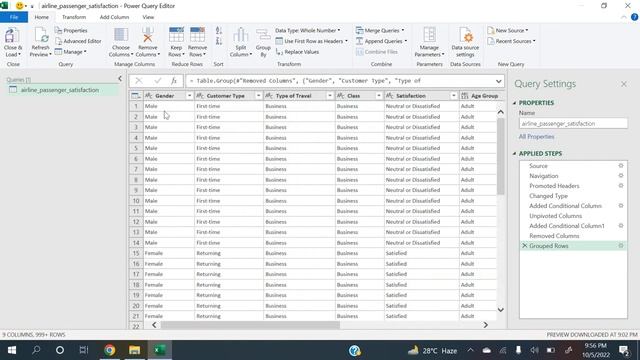Click Keep Rows icon
This screenshot has width=640, height=360.
coord(176,36)
